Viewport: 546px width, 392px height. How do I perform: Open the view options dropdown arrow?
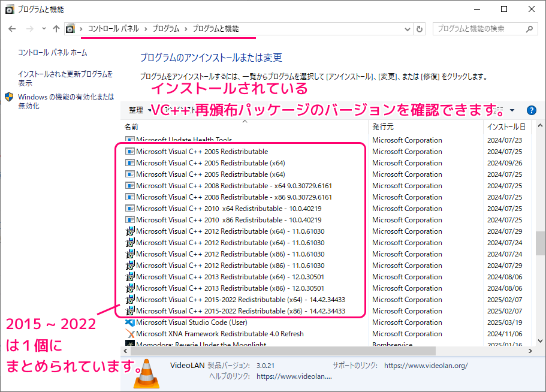pyautogui.click(x=512, y=110)
